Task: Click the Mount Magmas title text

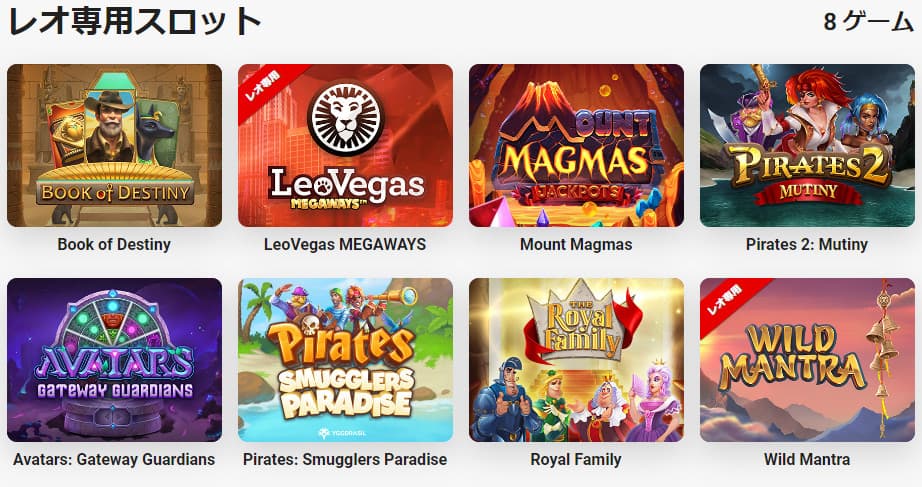Action: [x=576, y=244]
